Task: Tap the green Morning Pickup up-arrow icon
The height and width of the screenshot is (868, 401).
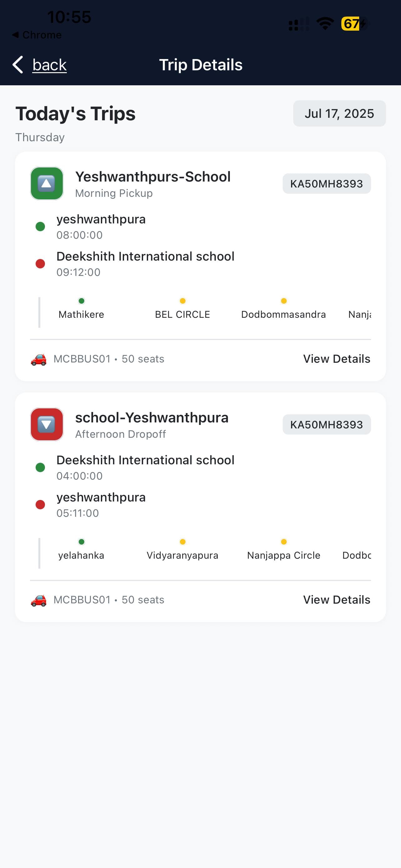Action: pyautogui.click(x=47, y=184)
